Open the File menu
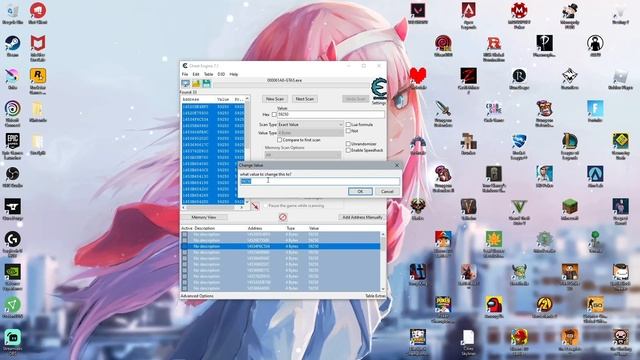640x360 pixels. coord(185,74)
